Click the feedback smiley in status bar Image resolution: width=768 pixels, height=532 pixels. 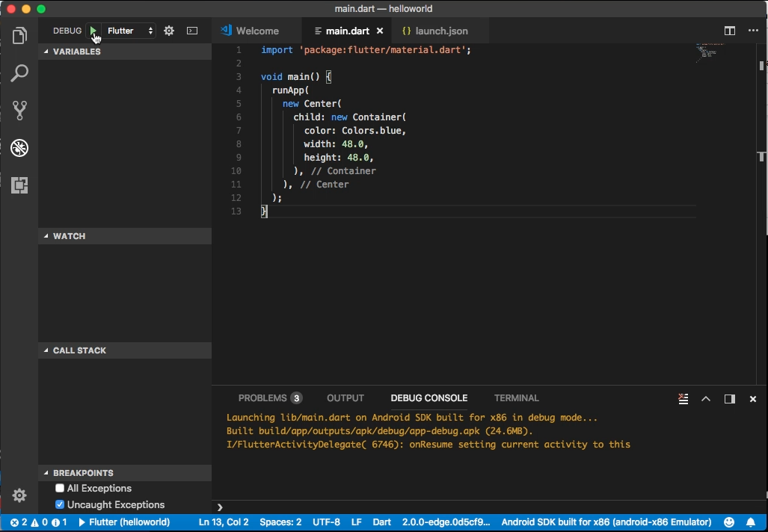(x=729, y=522)
